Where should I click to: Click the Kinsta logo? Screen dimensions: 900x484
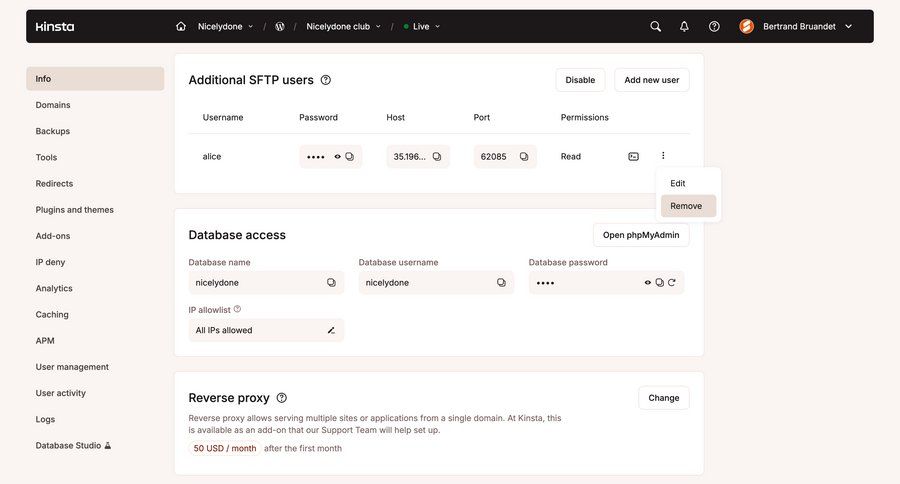click(55, 26)
